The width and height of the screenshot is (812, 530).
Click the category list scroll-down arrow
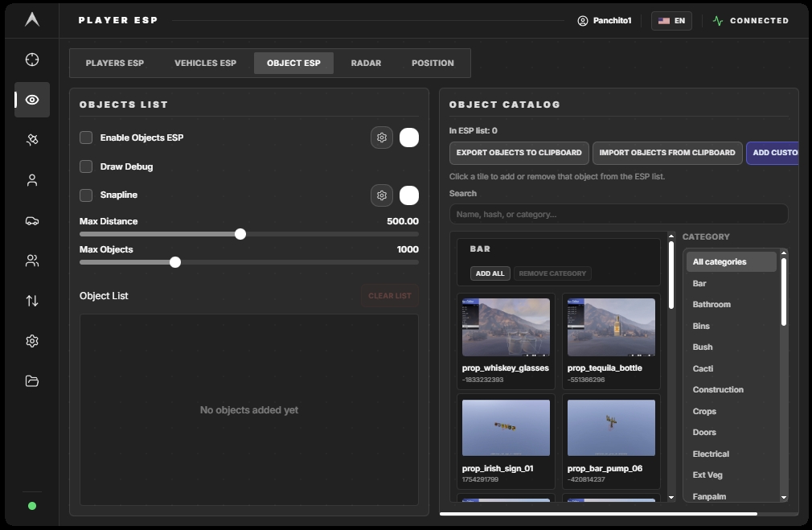[x=784, y=497]
